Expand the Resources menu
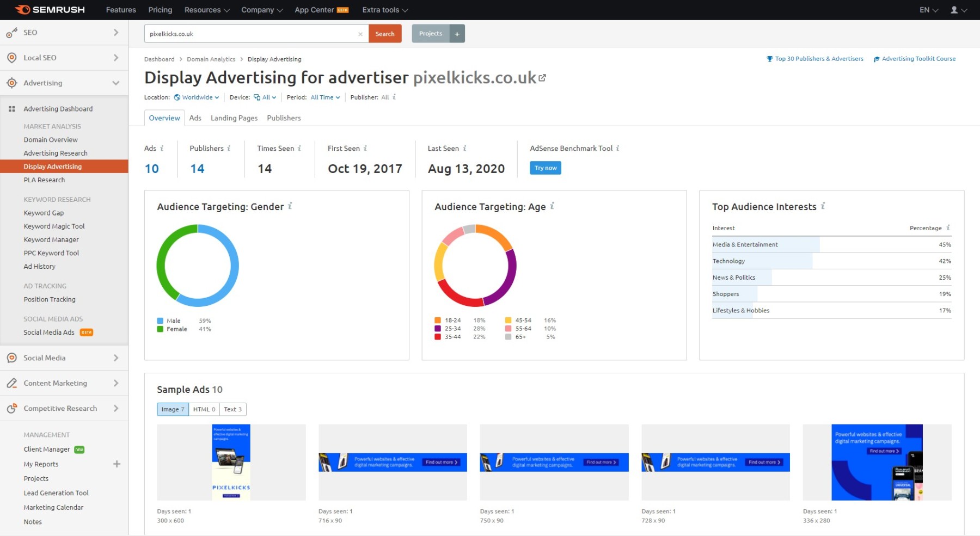The height and width of the screenshot is (536, 980). [x=207, y=10]
